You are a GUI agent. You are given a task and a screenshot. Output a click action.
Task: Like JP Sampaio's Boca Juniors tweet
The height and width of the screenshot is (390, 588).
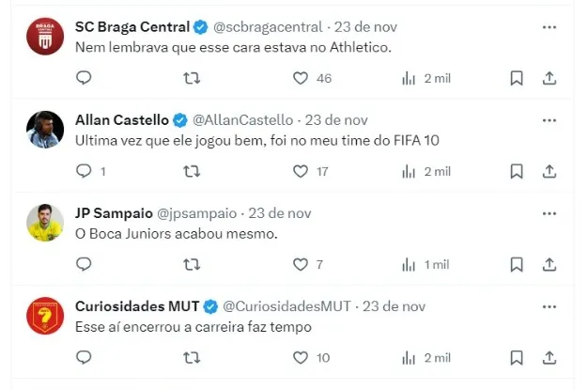point(301,264)
